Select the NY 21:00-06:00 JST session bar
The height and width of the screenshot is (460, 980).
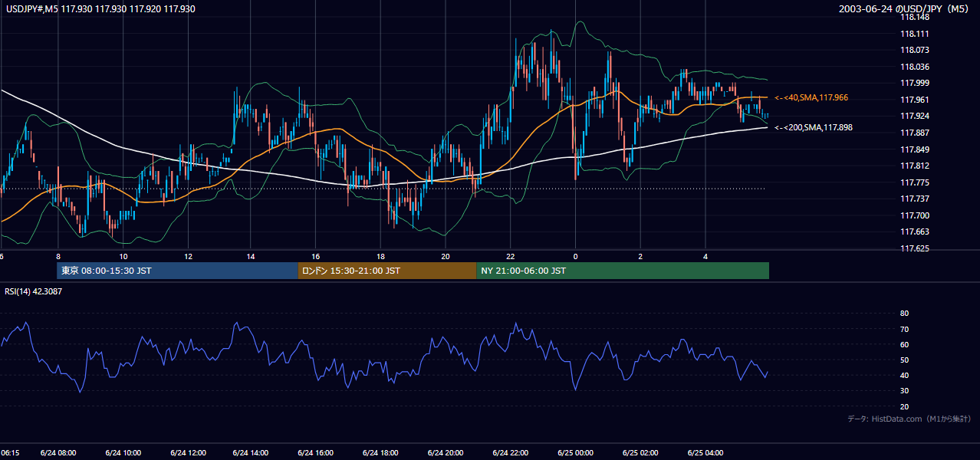click(623, 271)
